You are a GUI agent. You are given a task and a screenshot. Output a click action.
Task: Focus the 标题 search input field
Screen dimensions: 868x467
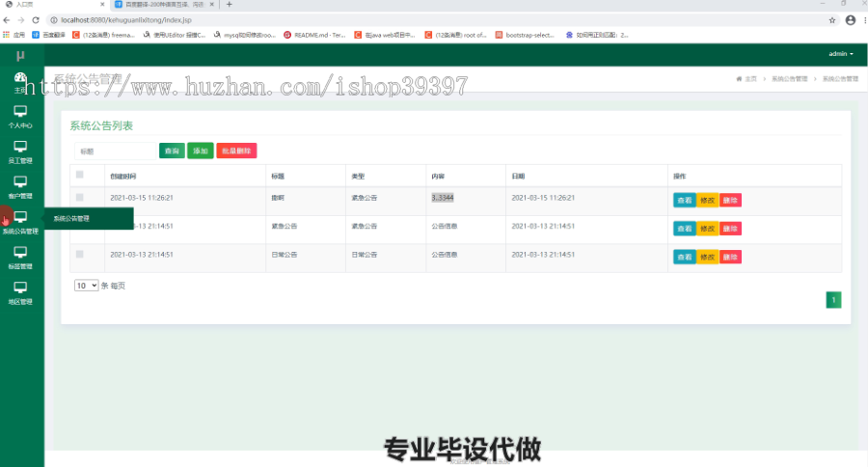[x=116, y=151]
